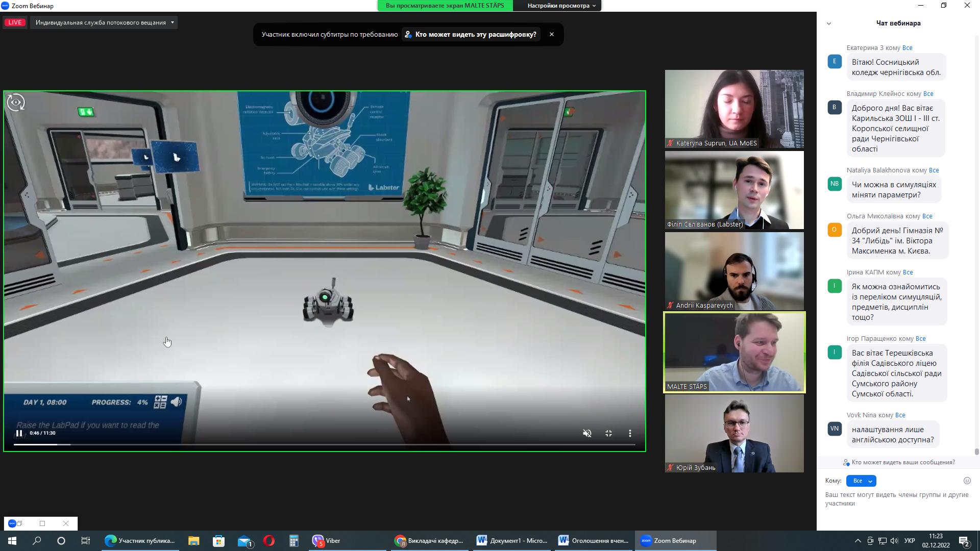This screenshot has width=980, height=551.
Task: Click the 360 view rotation icon
Action: [x=16, y=103]
